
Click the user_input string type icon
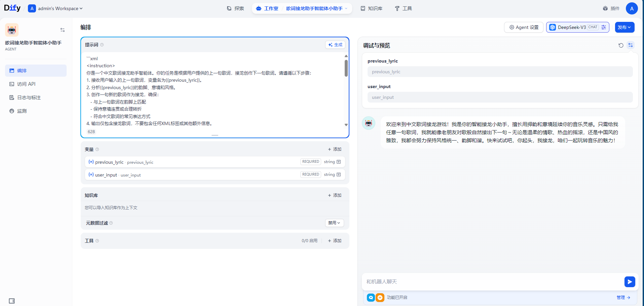click(x=339, y=175)
